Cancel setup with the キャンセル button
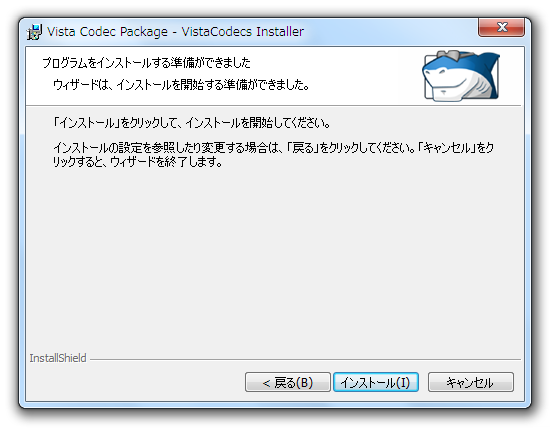The width and height of the screenshot is (553, 430). coord(471,382)
